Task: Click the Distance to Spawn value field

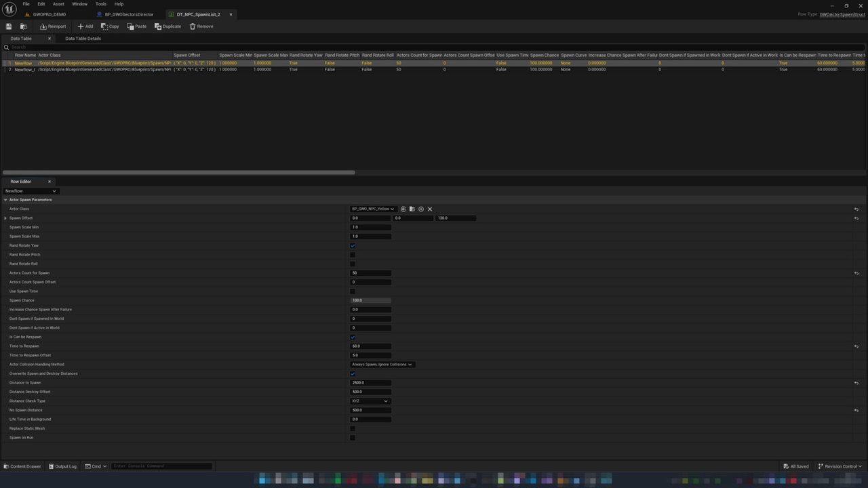Action: tap(370, 383)
